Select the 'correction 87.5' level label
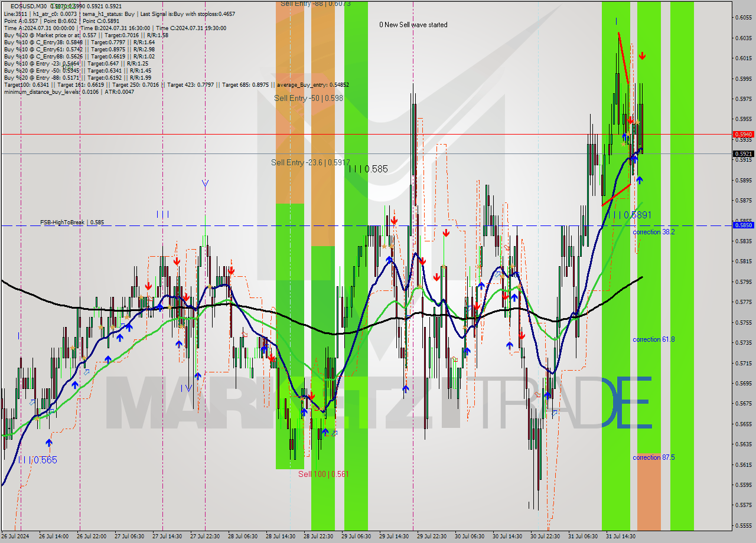 pos(653,457)
